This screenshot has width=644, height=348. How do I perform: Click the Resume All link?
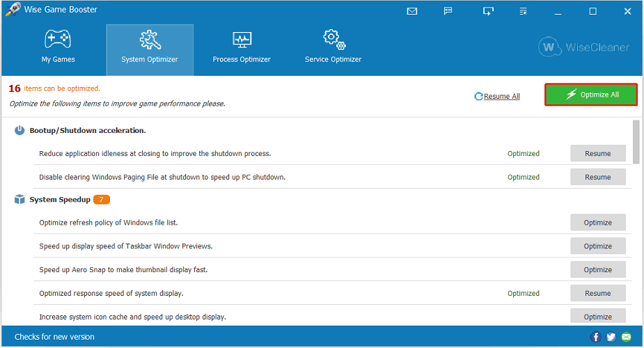[x=501, y=97]
